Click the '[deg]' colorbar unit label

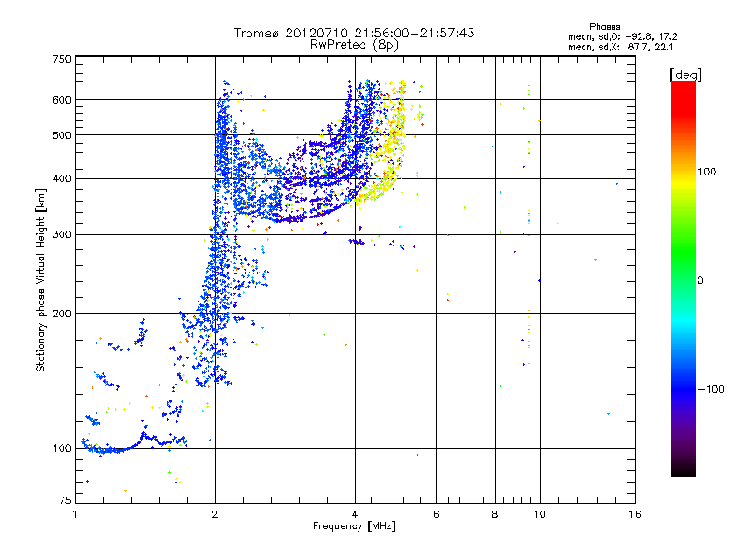click(685, 76)
